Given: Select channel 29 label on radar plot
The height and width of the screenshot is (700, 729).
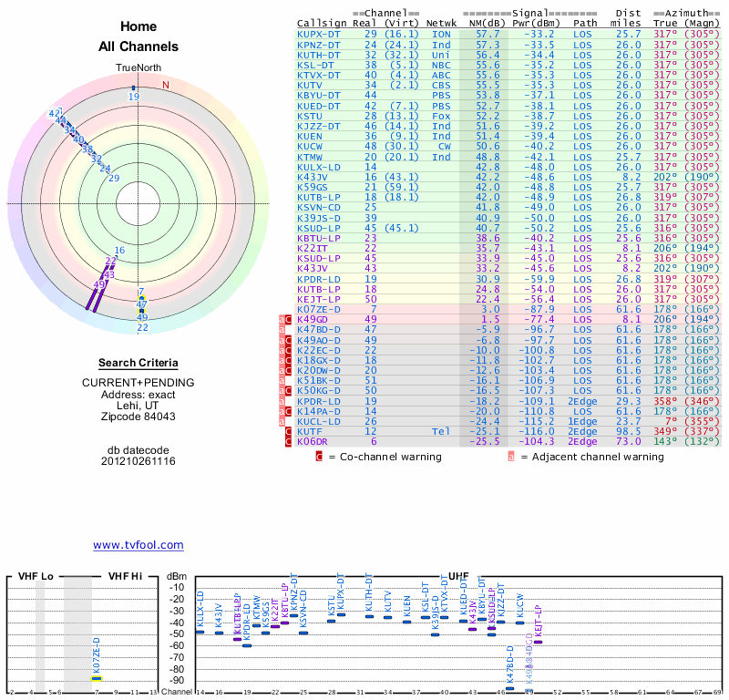Looking at the screenshot, I should coord(114,178).
